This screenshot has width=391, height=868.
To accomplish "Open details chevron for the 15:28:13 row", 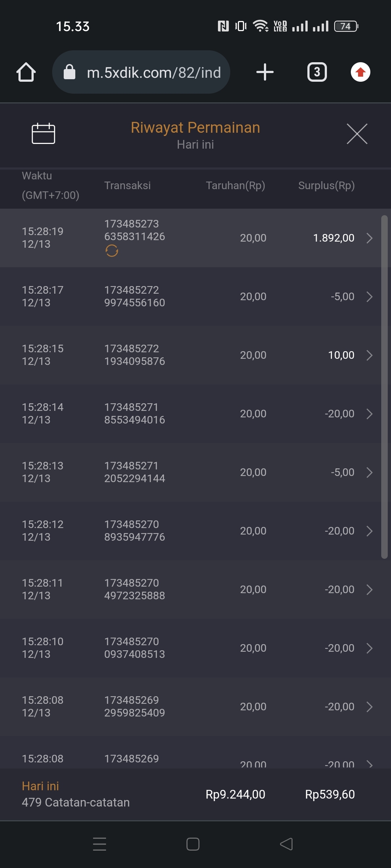I will (x=369, y=472).
